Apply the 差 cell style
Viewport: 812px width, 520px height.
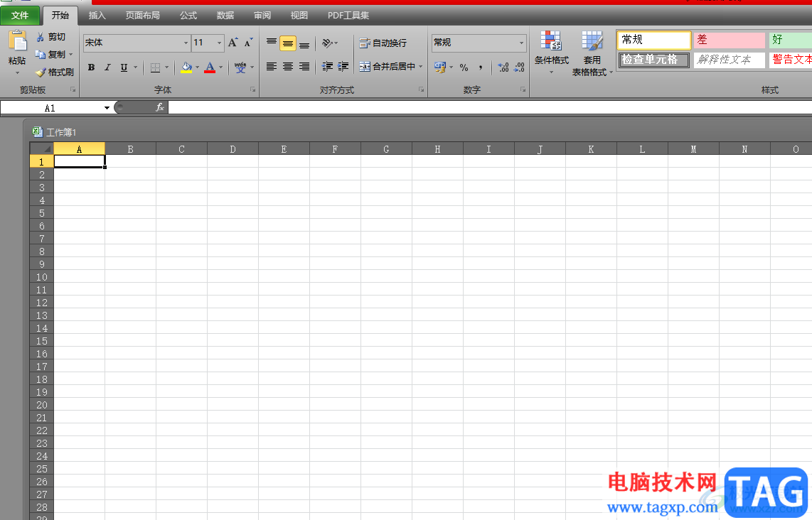[729, 40]
